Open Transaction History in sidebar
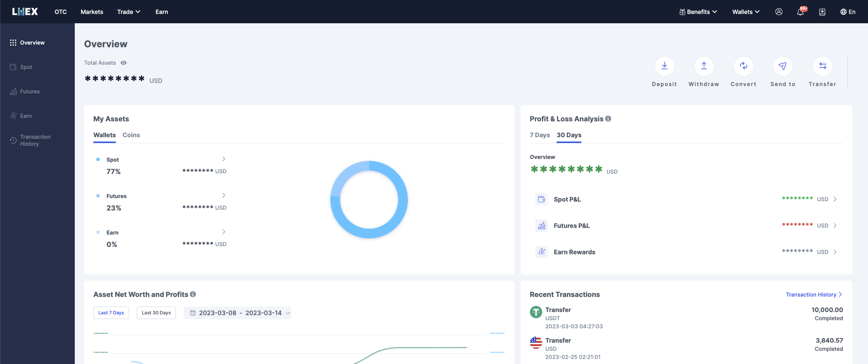Image resolution: width=868 pixels, height=364 pixels. [30, 140]
